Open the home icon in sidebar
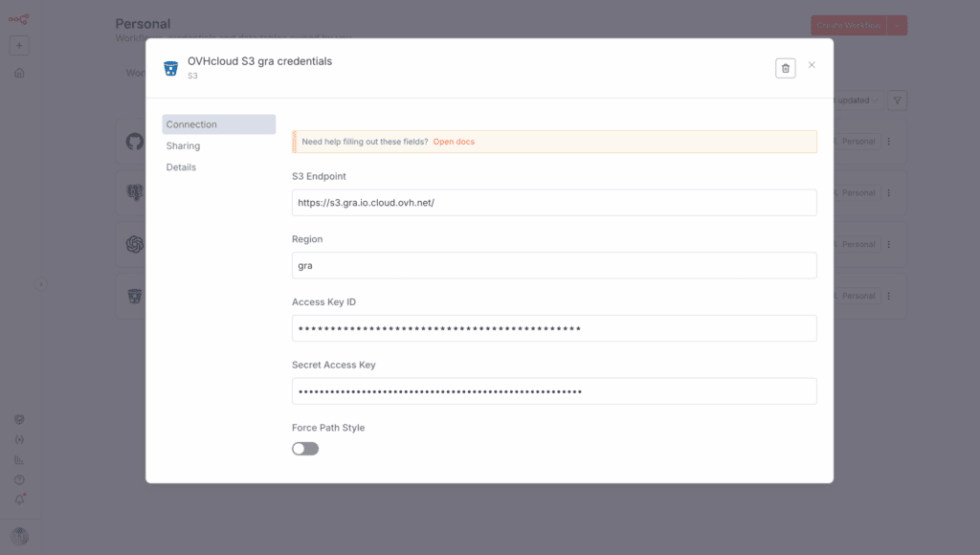 coord(19,73)
